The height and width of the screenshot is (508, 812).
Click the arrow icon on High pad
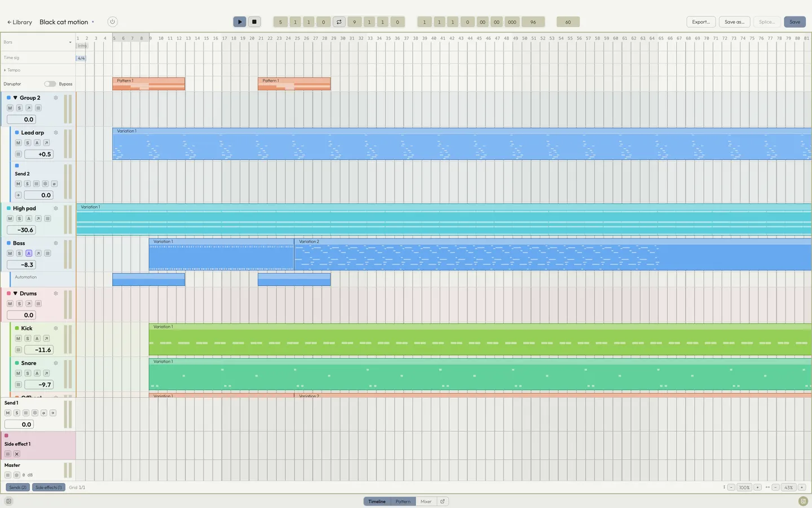point(38,218)
